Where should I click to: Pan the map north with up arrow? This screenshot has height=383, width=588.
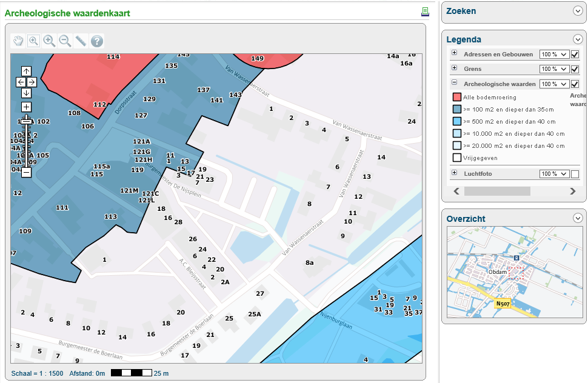tap(26, 71)
